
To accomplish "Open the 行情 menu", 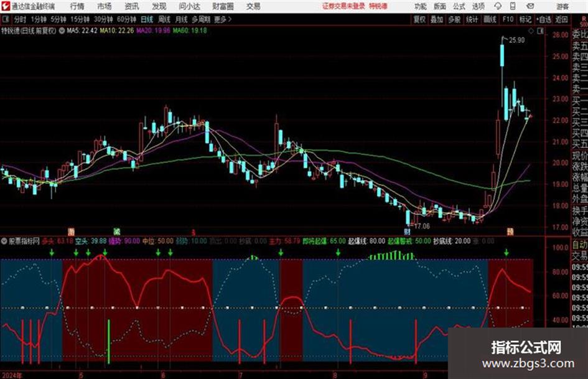I will click(77, 6).
